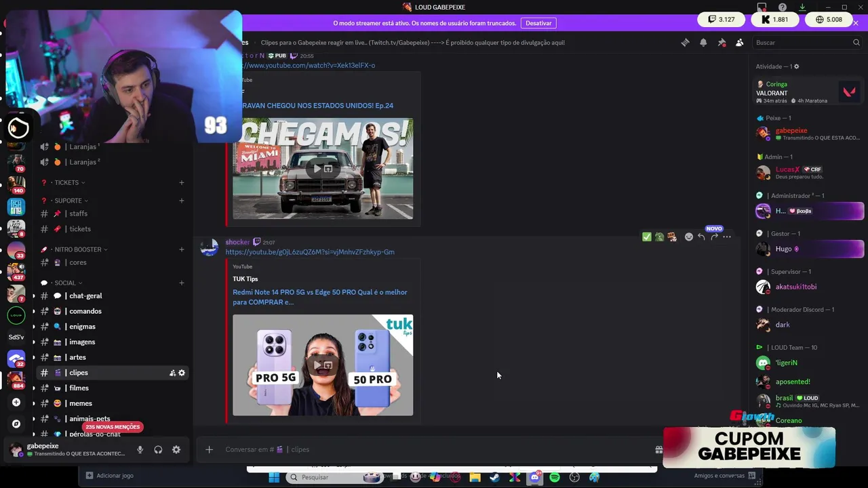Screen dimensions: 868x488
Task: Create channel plus beside SUPORTE category
Action: click(x=182, y=201)
